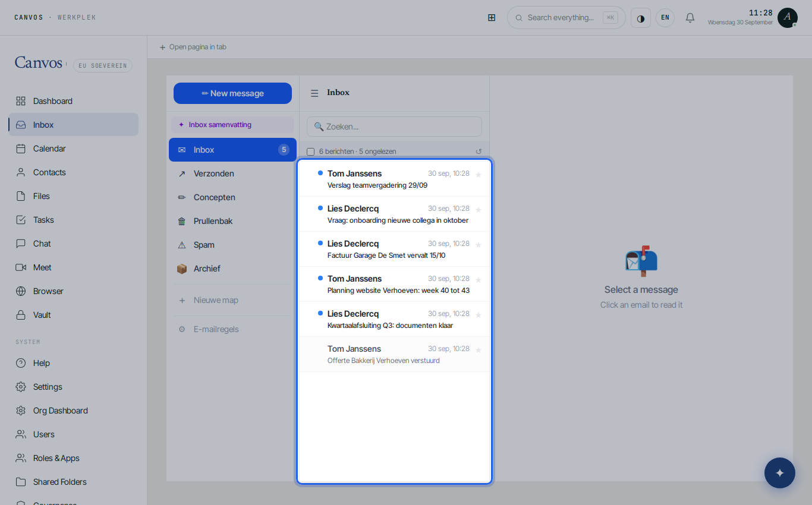Open the Archief folder
Screen dimensions: 812x505
(232, 269)
